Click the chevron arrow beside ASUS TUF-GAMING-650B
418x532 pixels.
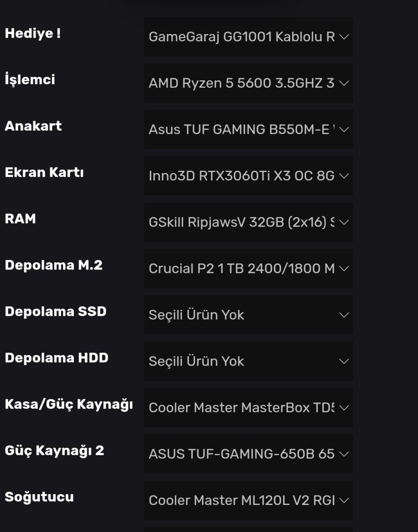344,454
